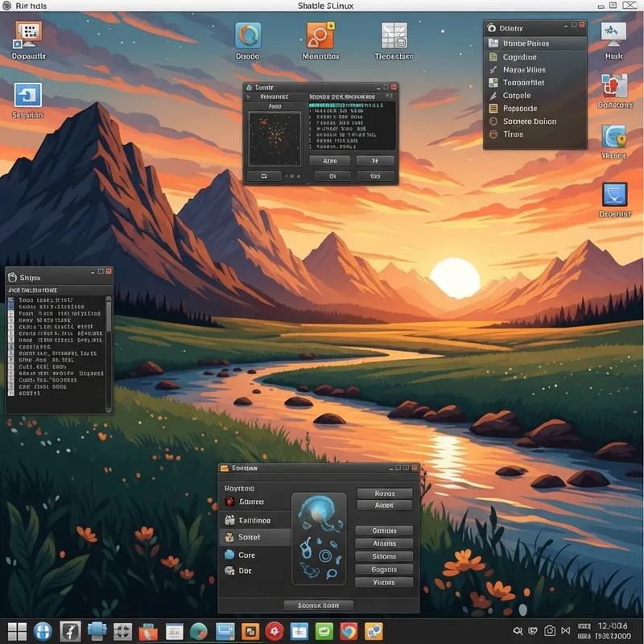This screenshot has height=644, width=644.
Task: Open the Hulk monitor desktop icon
Action: click(614, 34)
